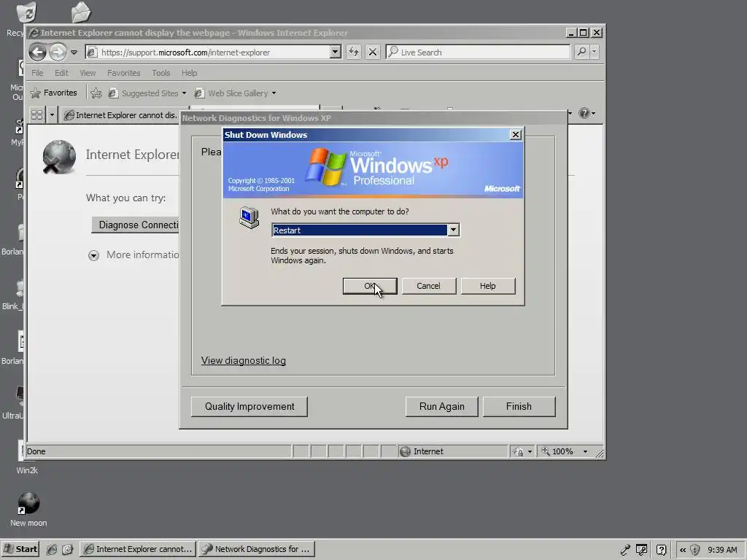The height and width of the screenshot is (560, 747).
Task: Click the desktop folder icon beside Recycle Bin
Action: 81,12
